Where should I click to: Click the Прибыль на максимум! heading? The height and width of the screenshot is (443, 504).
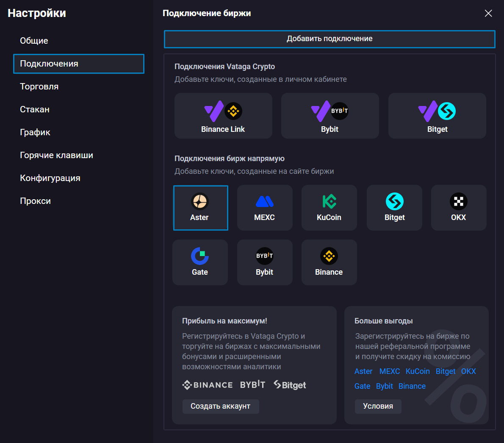224,321
